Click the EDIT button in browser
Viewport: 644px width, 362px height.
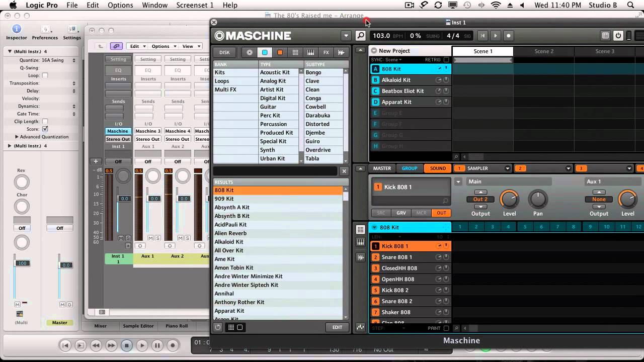337,327
